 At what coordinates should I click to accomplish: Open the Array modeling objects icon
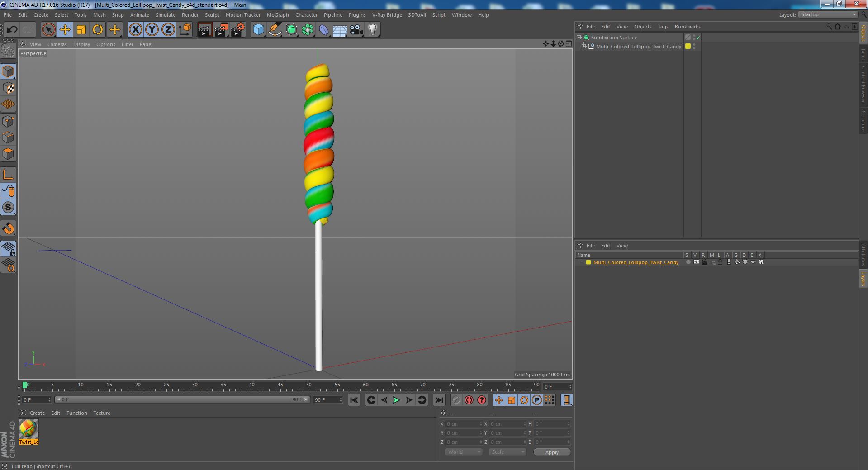[x=308, y=30]
